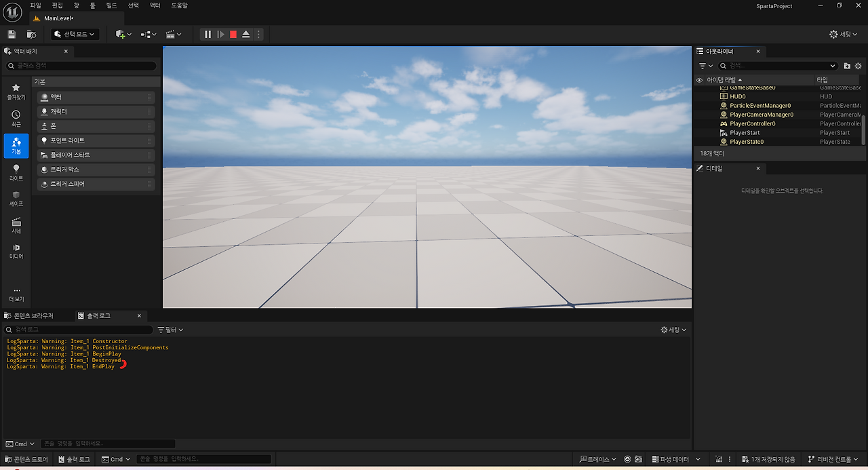Viewport: 868px width, 470px height.
Task: Close the 디테일 panel tab
Action: click(758, 168)
